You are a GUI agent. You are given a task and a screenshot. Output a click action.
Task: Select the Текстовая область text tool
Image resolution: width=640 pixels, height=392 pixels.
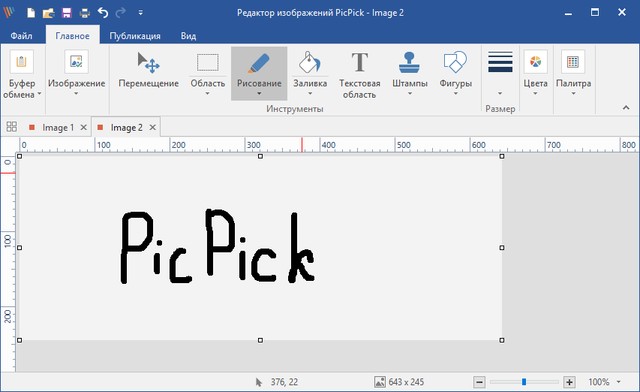[x=360, y=74]
